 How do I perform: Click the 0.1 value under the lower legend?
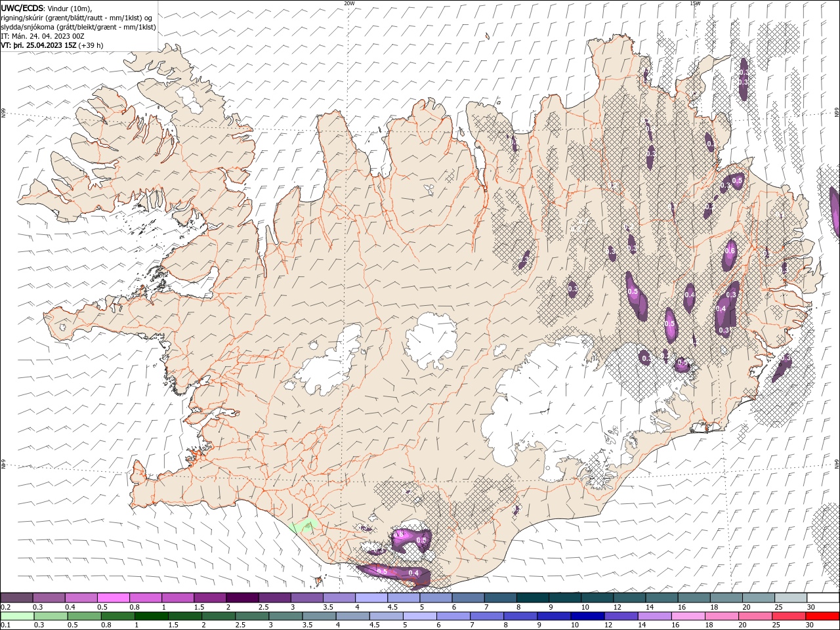[6, 625]
